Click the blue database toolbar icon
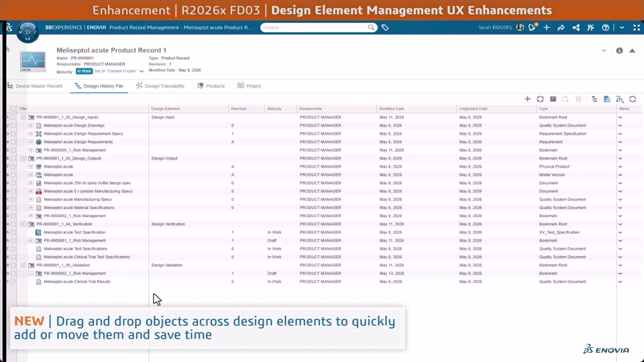 click(607, 99)
